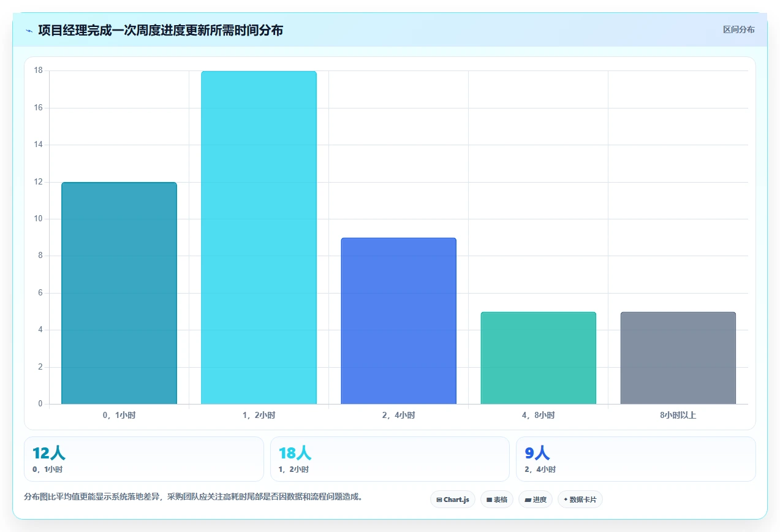Click the x-axis label 8小时以上
This screenshot has width=780, height=532.
tap(678, 415)
